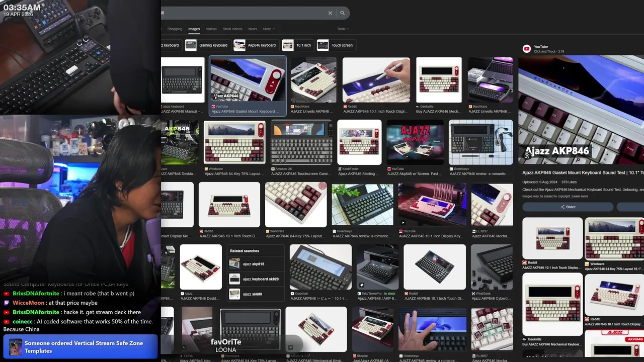Switch to the Videos tab

(x=211, y=29)
